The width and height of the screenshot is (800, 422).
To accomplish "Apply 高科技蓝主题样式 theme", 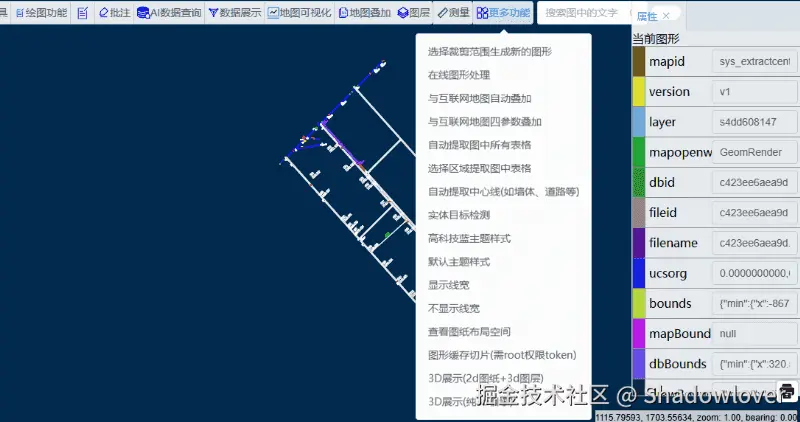I will 469,239.
